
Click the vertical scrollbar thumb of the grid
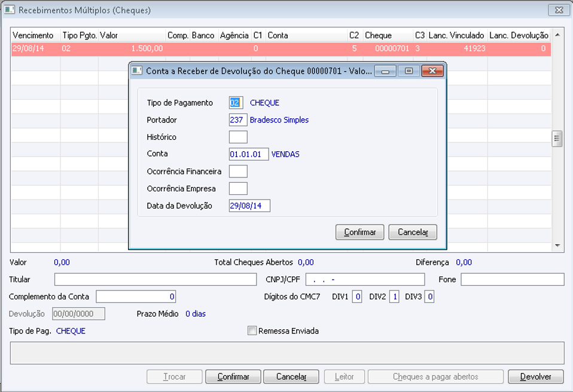pyautogui.click(x=557, y=139)
